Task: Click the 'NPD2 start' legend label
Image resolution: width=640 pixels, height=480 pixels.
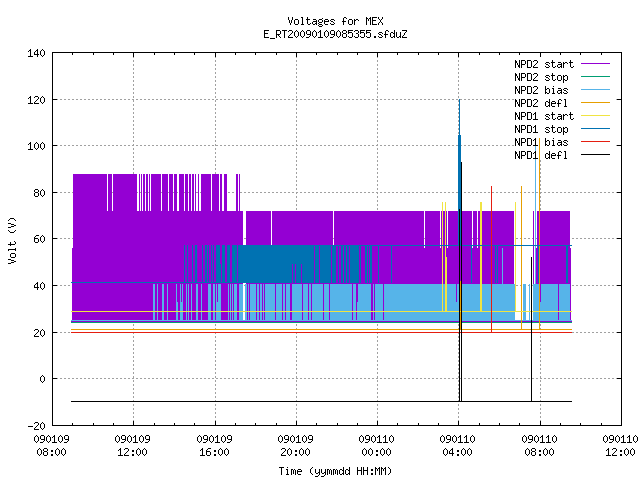Action: point(544,64)
